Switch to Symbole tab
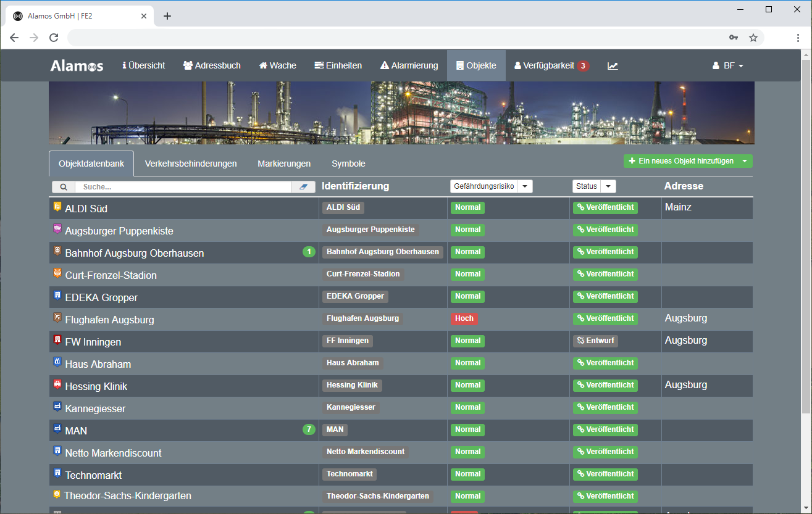This screenshot has width=812, height=514. coord(348,164)
